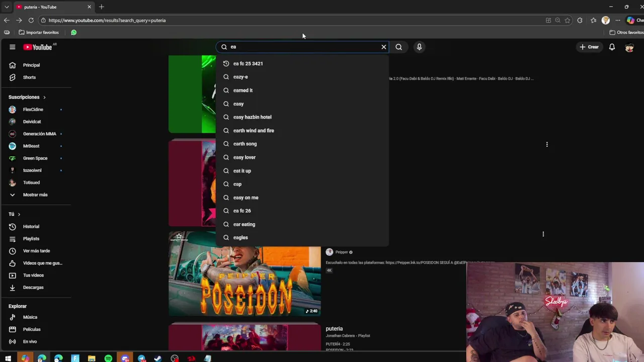Screen dimensions: 644x362
Task: Choose the suggestion reading just "easy"
Action: pyautogui.click(x=302, y=104)
